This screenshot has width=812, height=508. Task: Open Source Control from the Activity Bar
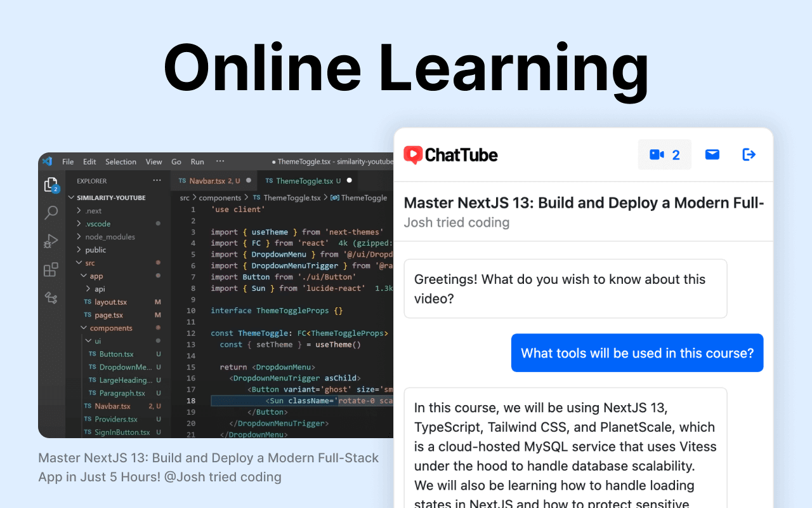[x=51, y=297]
